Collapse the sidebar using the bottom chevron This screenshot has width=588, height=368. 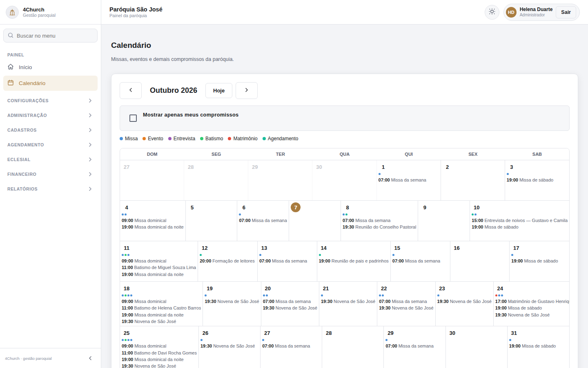click(x=90, y=358)
